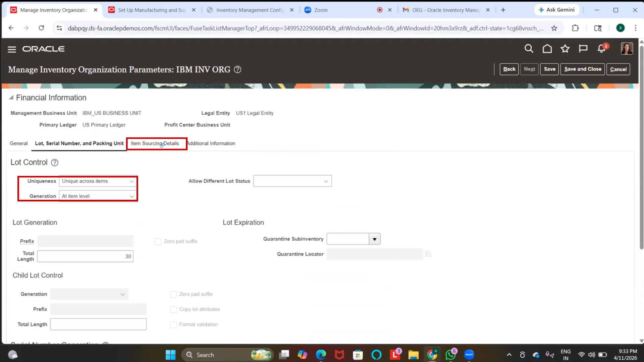Enable Copy lot attributes checkbox
Screen dimensions: 644x362
173,309
